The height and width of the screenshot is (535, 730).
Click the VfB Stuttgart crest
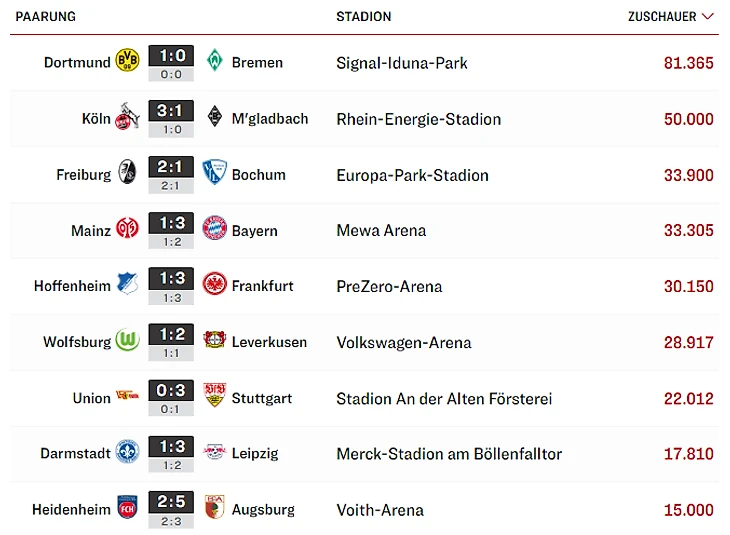pyautogui.click(x=214, y=397)
